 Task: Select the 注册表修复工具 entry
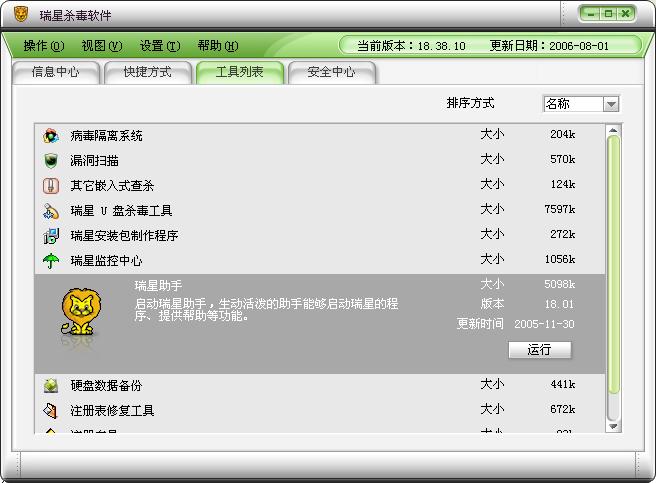[x=320, y=411]
